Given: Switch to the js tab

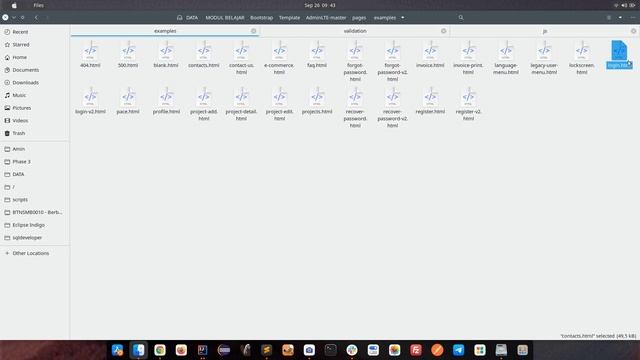Looking at the screenshot, I should tap(544, 31).
